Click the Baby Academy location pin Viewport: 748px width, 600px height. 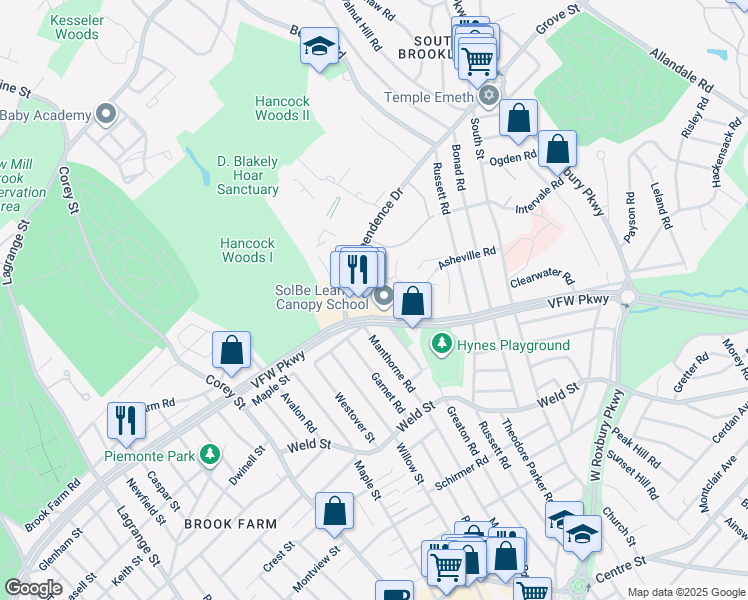(x=106, y=115)
